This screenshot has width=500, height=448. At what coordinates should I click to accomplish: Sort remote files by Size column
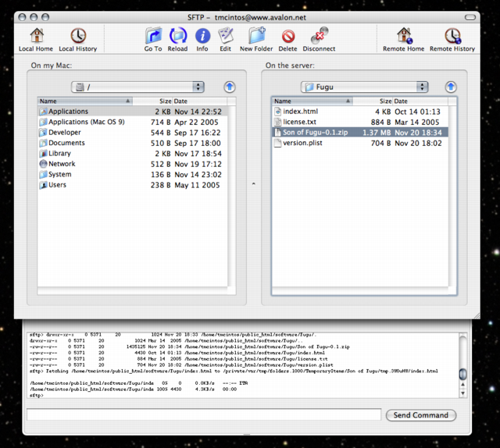(373, 101)
